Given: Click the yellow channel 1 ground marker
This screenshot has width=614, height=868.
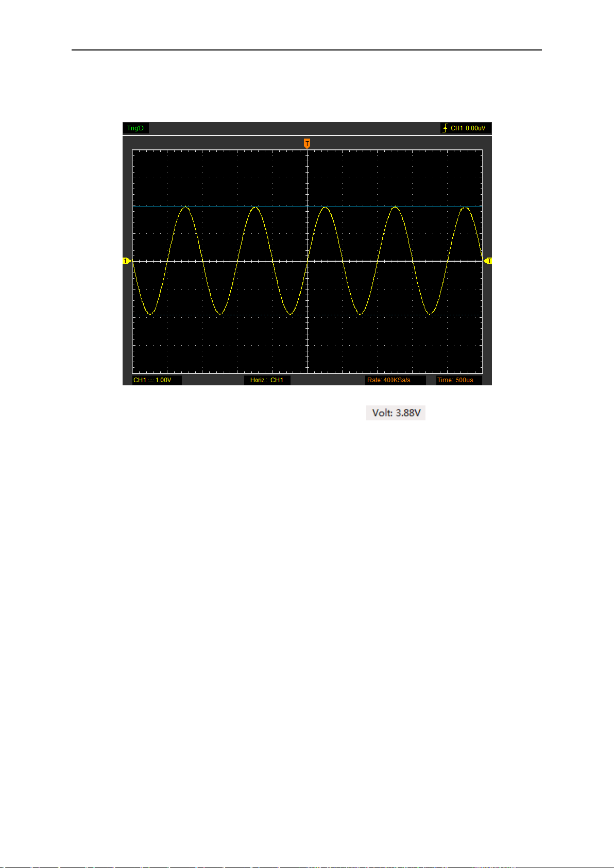Looking at the screenshot, I should point(126,261).
